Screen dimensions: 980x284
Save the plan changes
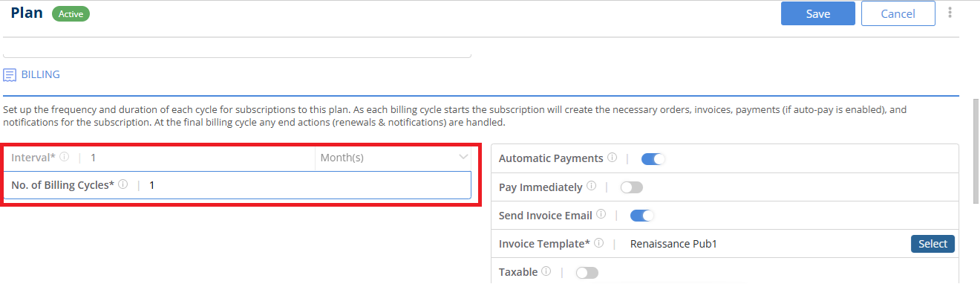click(x=817, y=13)
